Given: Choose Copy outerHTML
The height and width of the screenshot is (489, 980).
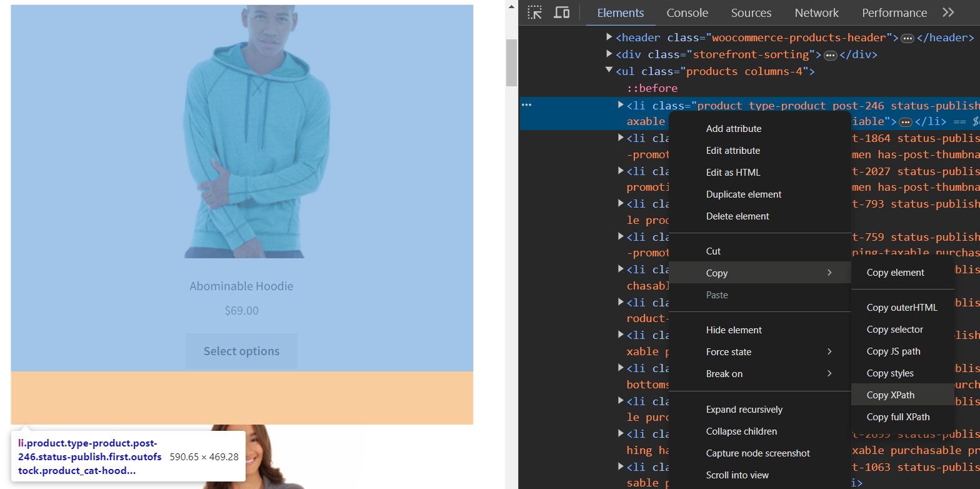Looking at the screenshot, I should coord(902,308).
